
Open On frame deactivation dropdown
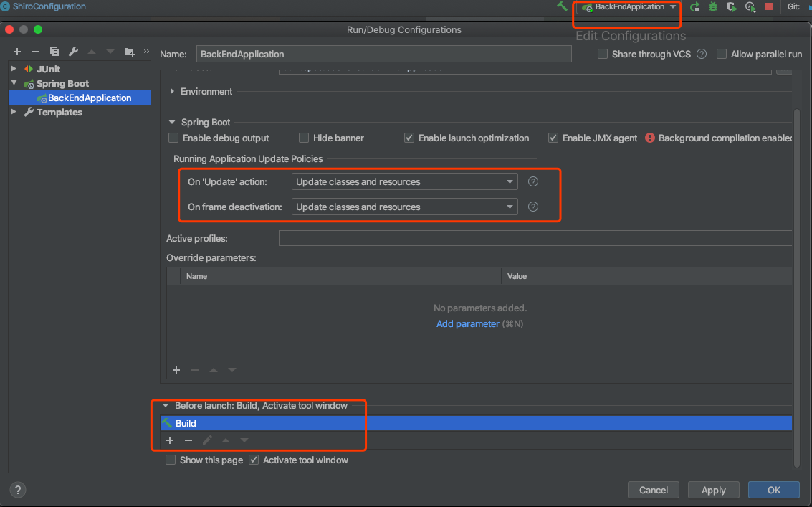point(404,207)
